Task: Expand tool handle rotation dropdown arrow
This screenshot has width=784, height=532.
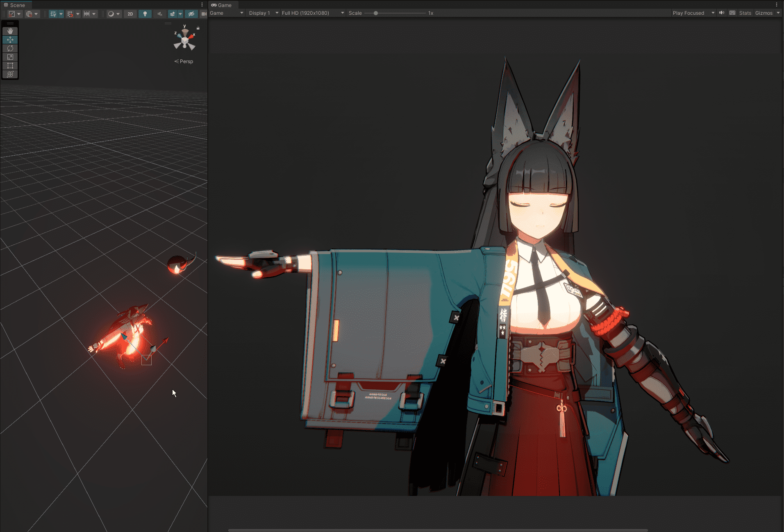Action: (36, 14)
